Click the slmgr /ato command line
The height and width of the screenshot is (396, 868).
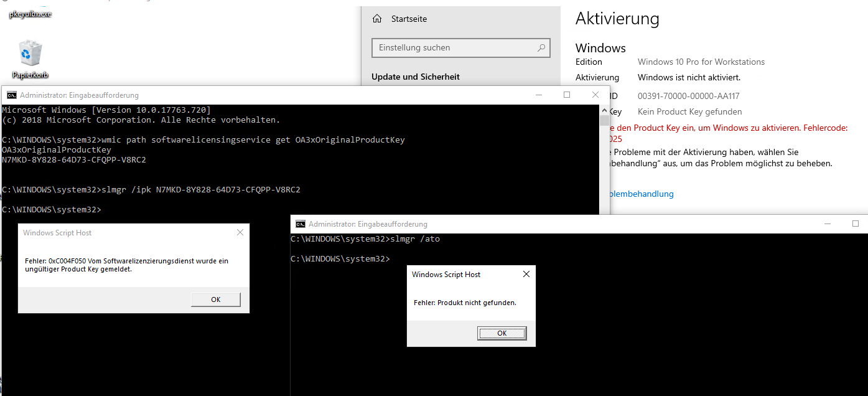click(365, 239)
